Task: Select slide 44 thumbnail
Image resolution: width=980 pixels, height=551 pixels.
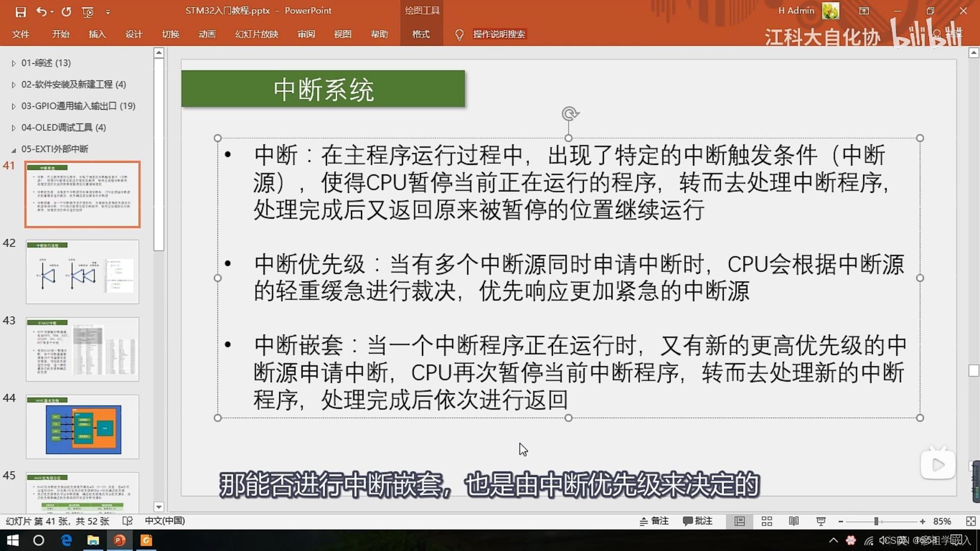Action: (x=82, y=427)
